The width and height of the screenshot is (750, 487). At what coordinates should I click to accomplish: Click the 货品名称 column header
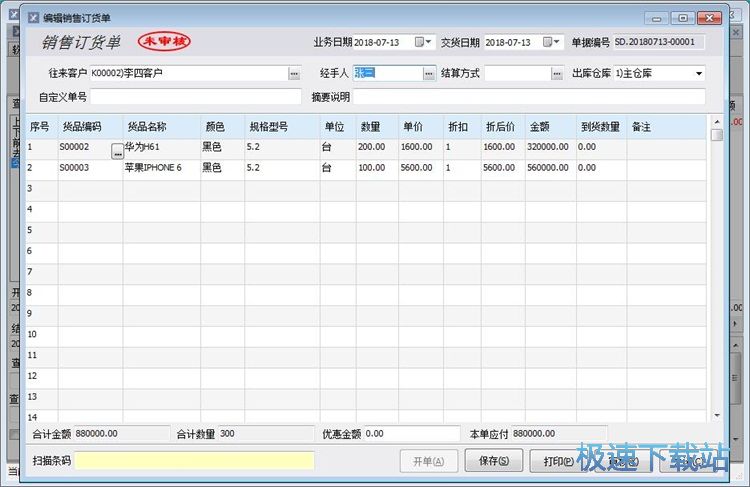pos(147,127)
